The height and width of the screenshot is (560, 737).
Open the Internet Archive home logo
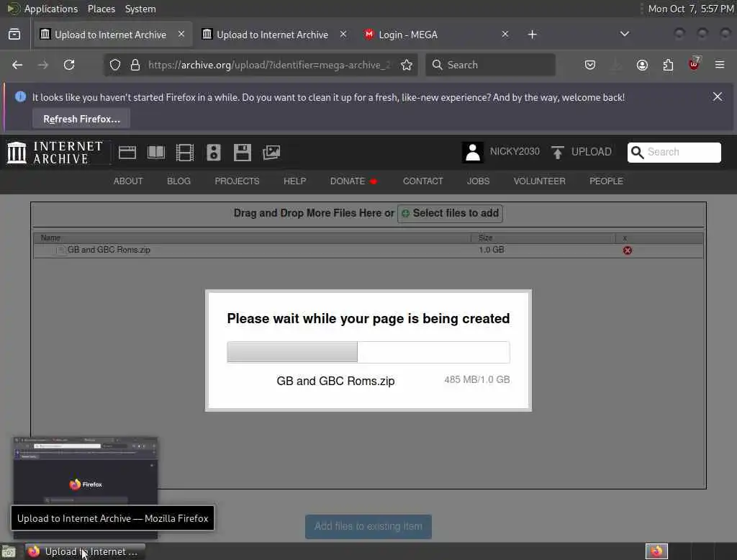click(55, 153)
